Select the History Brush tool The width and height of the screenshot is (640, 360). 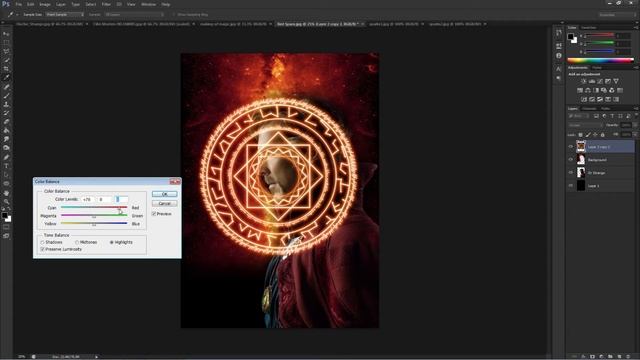[6, 113]
